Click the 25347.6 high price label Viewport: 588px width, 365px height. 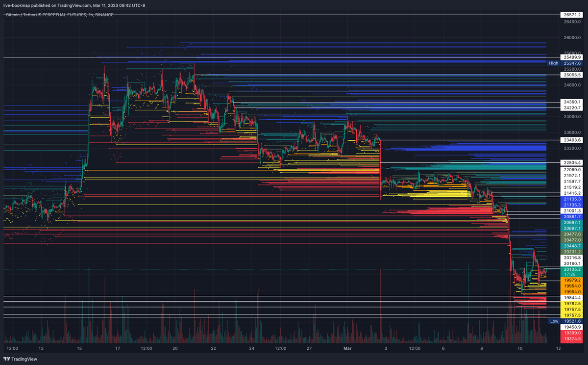pyautogui.click(x=572, y=63)
